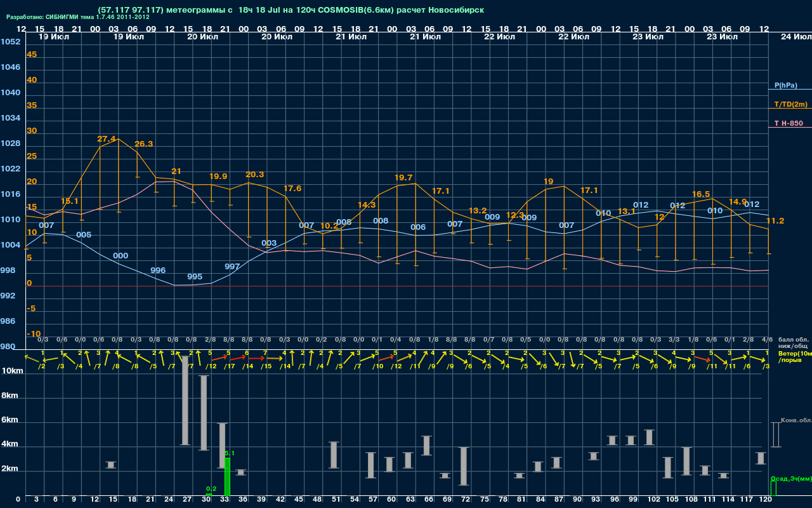The image size is (812, 508).
Task: Click the pressure label 997
Action: coord(232,267)
